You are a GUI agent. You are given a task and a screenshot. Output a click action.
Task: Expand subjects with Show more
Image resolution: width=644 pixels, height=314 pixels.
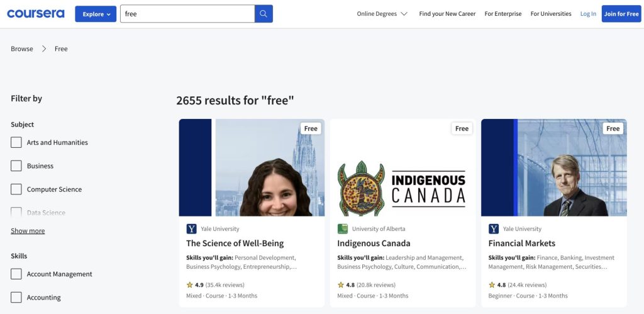pyautogui.click(x=28, y=231)
